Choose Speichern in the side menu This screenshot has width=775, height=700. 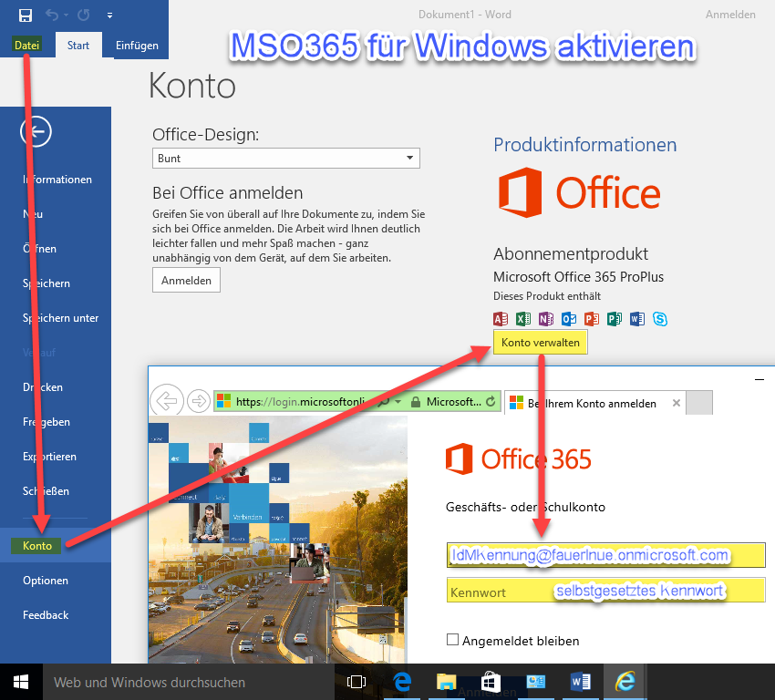pos(46,283)
